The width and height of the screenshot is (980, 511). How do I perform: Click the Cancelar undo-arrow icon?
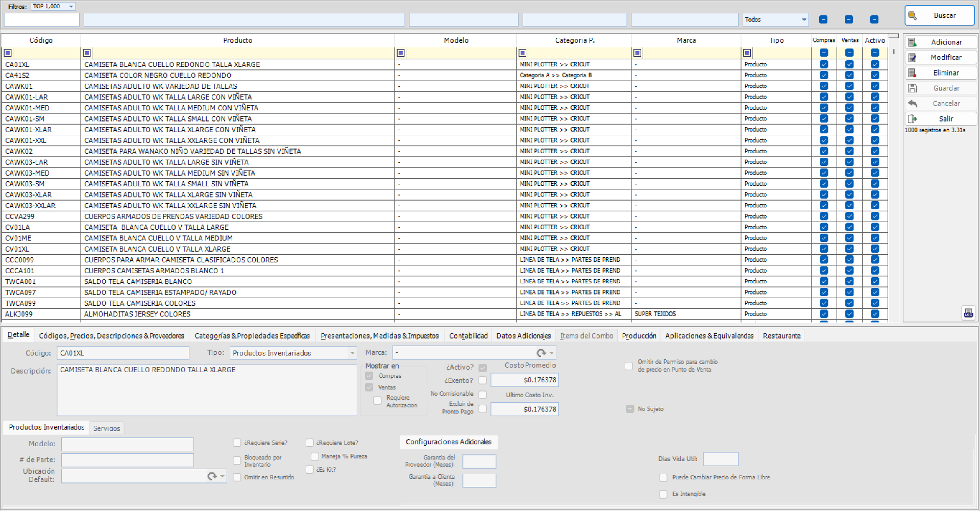click(912, 103)
